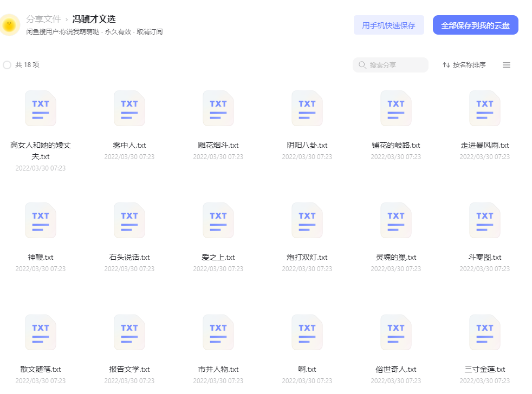Select the file name 散文随笔.txt
The height and width of the screenshot is (394, 532).
pyautogui.click(x=41, y=369)
